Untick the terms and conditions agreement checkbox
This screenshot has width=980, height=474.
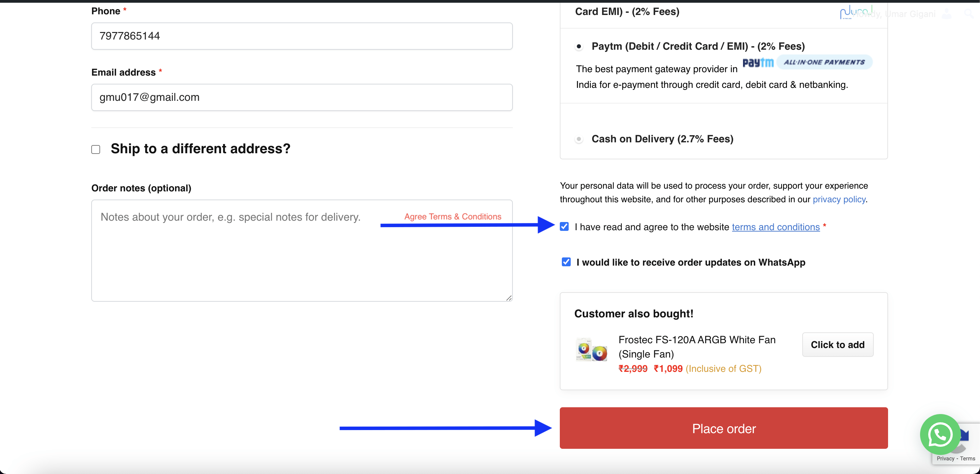pos(564,227)
